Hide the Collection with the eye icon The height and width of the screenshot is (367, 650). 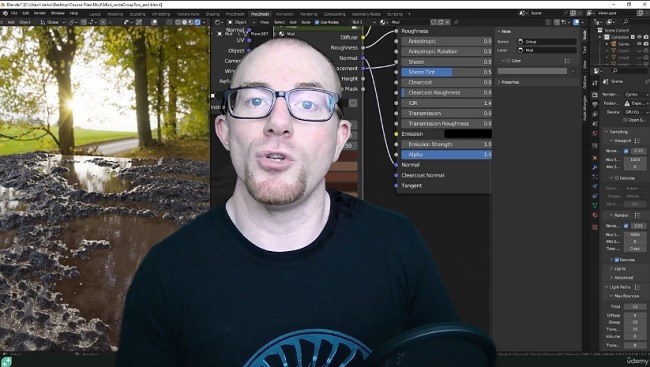point(640,37)
